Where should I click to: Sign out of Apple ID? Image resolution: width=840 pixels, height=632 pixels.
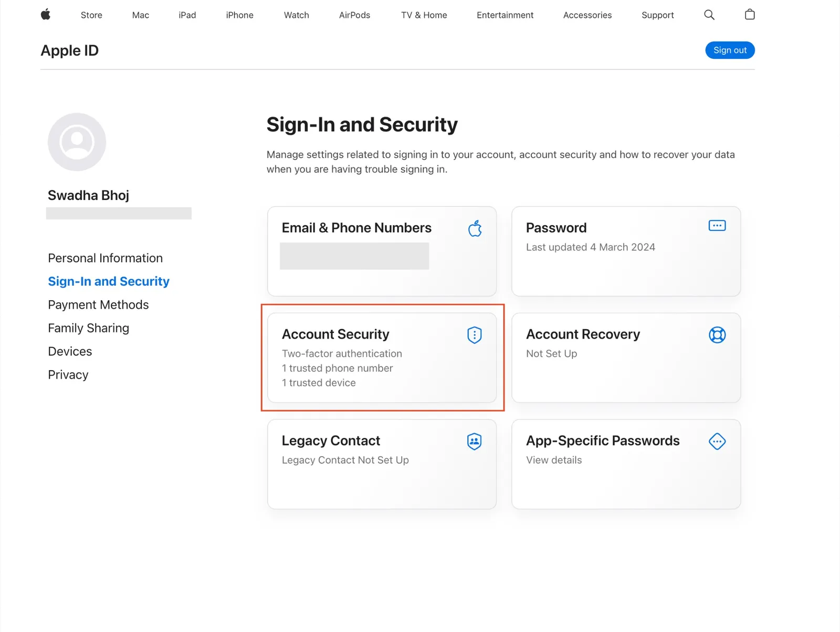pos(730,50)
